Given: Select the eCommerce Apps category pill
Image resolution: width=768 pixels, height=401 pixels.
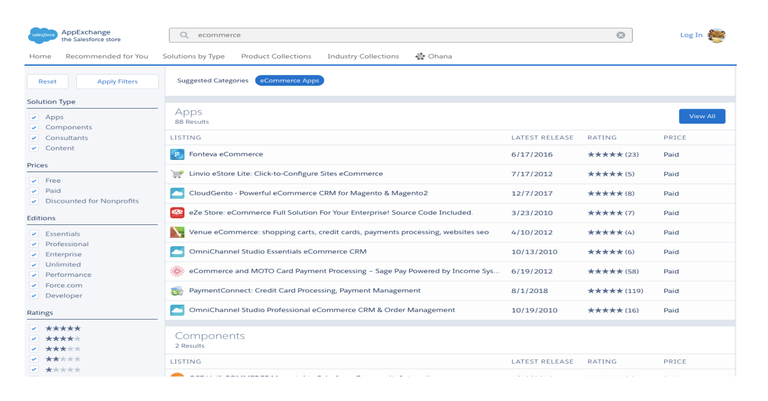Looking at the screenshot, I should point(289,81).
